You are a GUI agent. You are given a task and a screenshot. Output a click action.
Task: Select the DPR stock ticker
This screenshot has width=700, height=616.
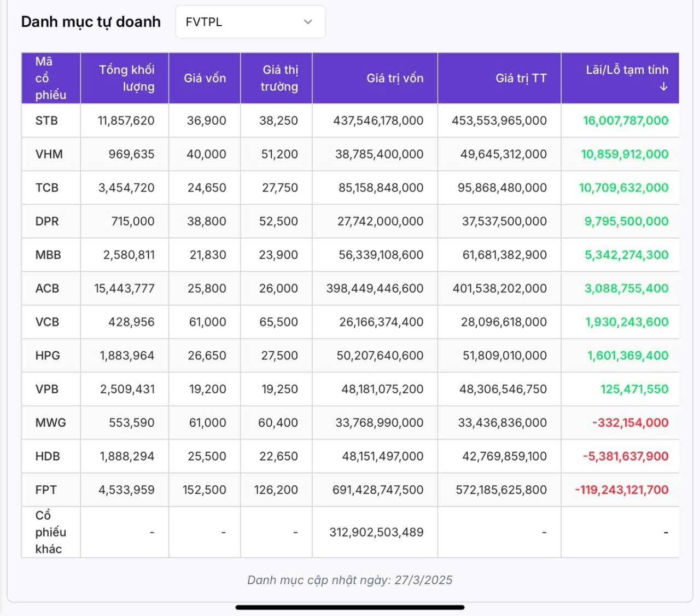point(47,222)
